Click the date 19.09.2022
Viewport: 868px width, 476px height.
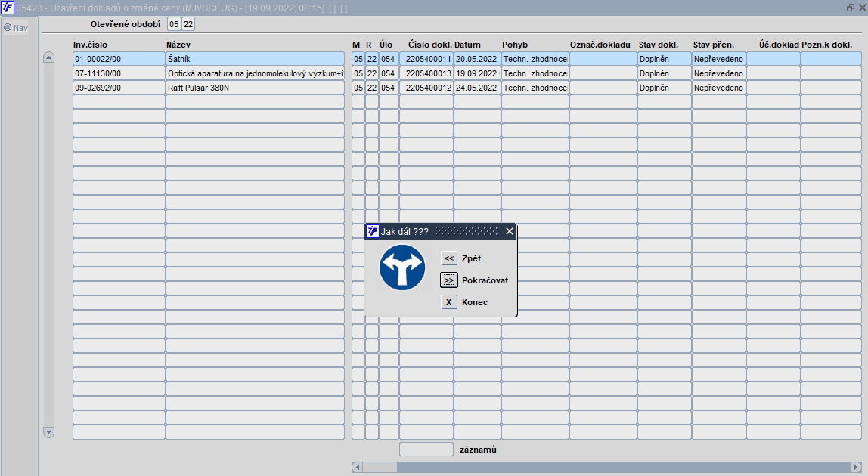pos(477,73)
